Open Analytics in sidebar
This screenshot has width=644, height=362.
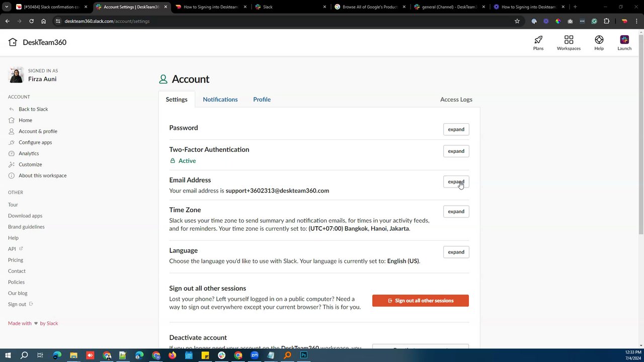[29, 153]
